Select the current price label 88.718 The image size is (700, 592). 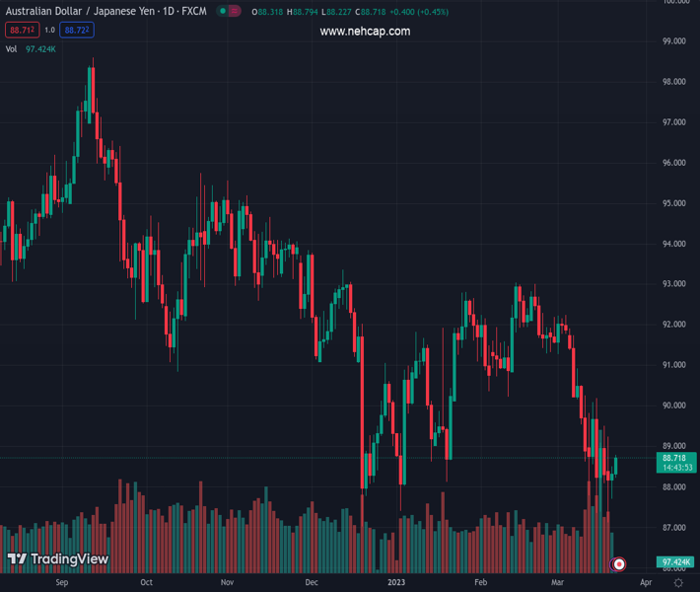(674, 458)
